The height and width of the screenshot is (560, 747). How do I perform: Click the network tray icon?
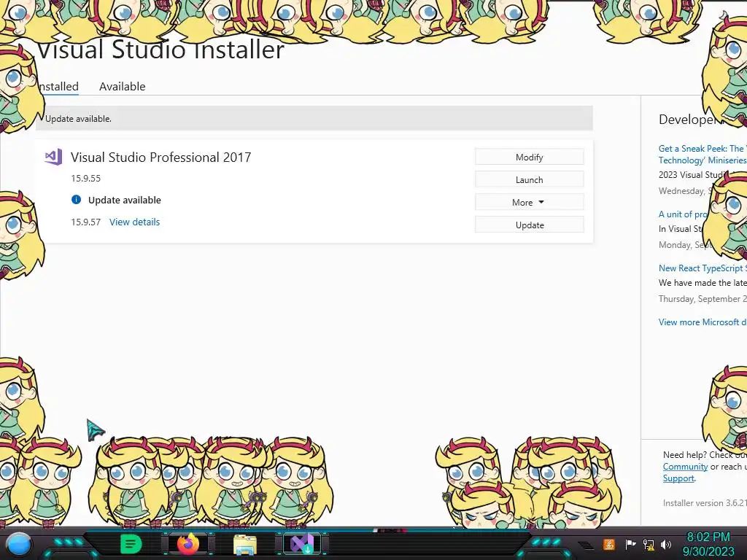click(x=649, y=544)
